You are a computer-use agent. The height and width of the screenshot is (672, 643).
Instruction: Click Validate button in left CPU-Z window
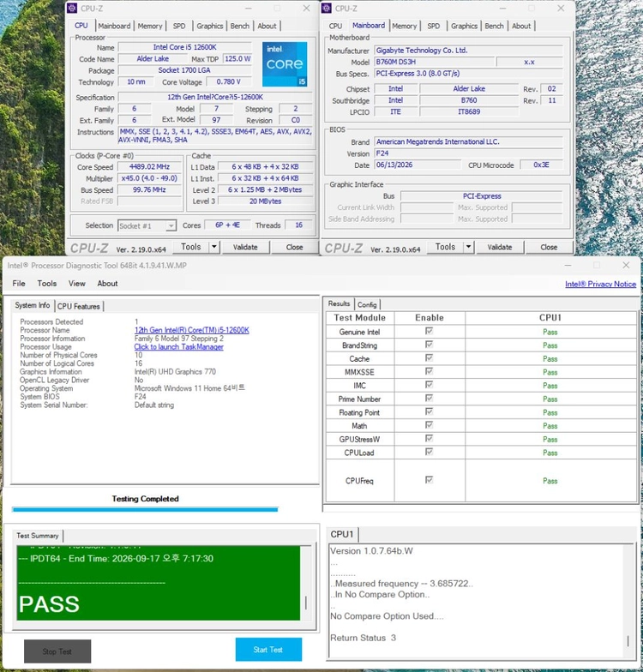coord(245,247)
